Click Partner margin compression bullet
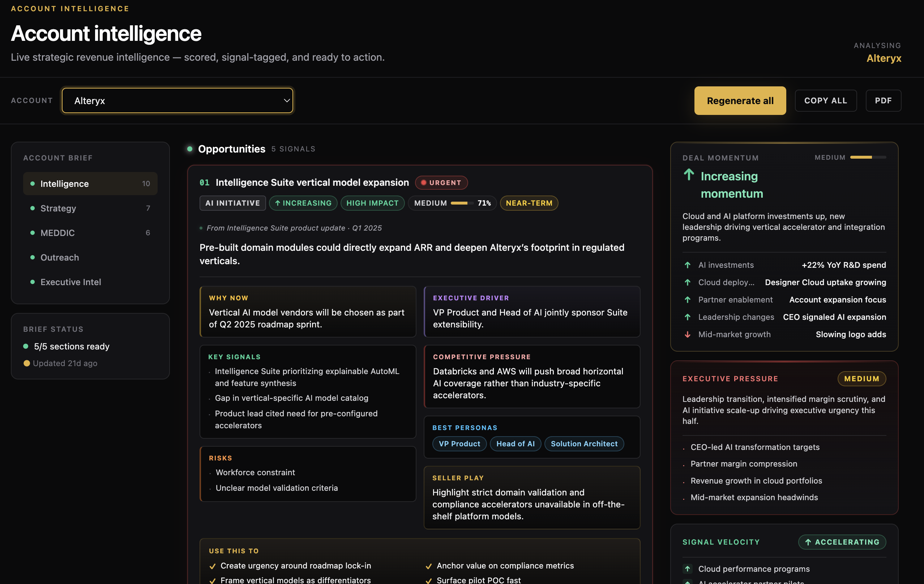The width and height of the screenshot is (924, 584). coord(744,464)
